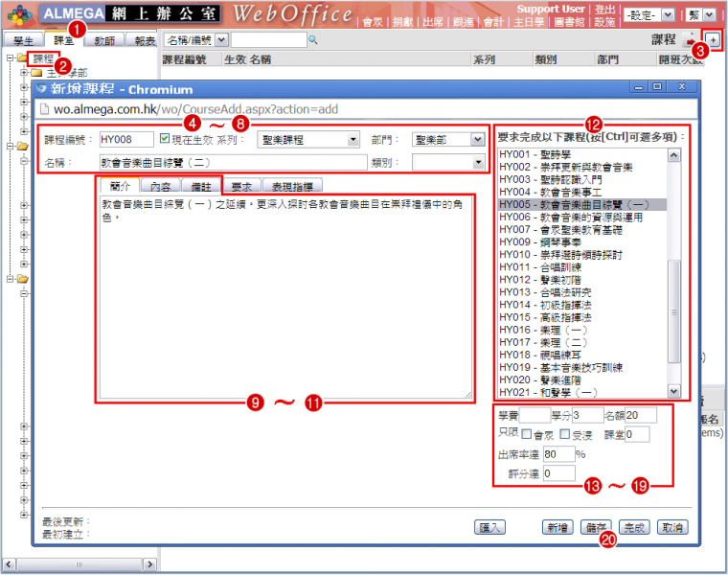Image resolution: width=728 pixels, height=575 pixels.
Task: Click the 課堂 count field
Action: [637, 434]
